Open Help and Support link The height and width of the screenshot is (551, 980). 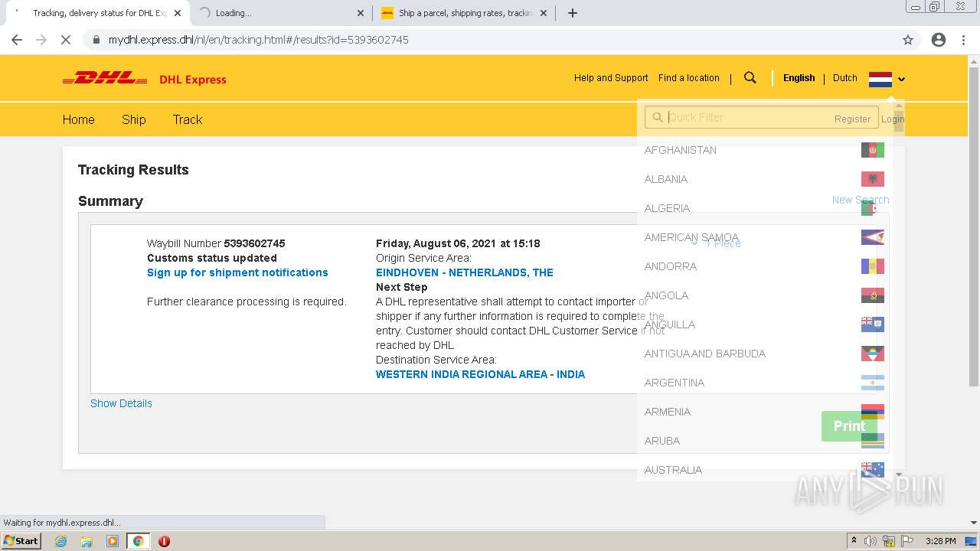[611, 78]
